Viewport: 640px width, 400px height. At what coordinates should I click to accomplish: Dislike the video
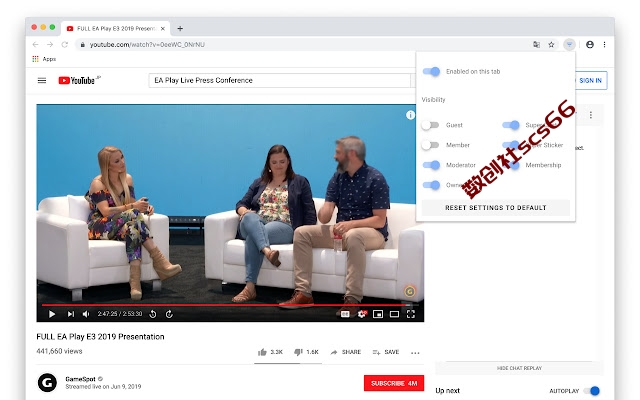tap(306, 352)
